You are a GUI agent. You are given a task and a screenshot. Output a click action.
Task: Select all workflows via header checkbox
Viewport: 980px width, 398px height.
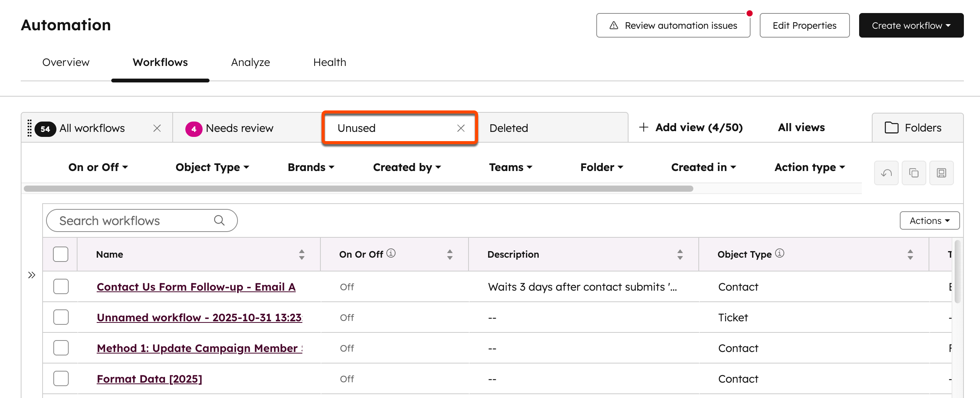click(61, 254)
